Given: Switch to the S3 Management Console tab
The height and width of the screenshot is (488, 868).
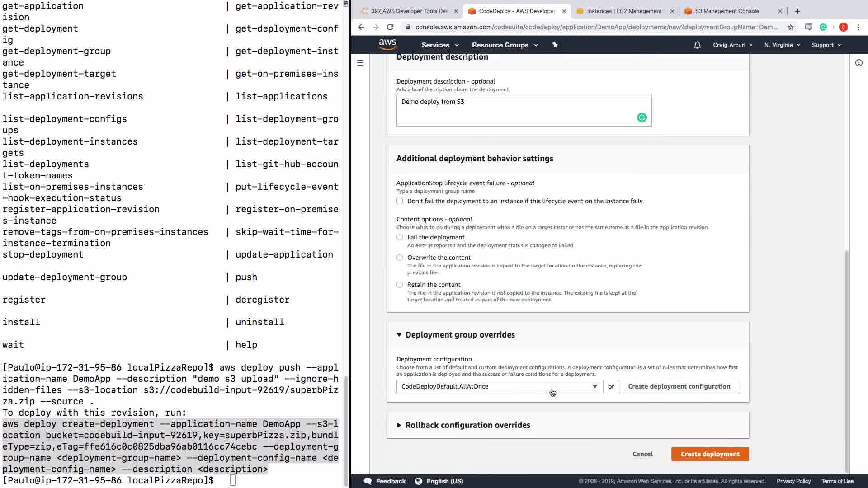Looking at the screenshot, I should 726,11.
